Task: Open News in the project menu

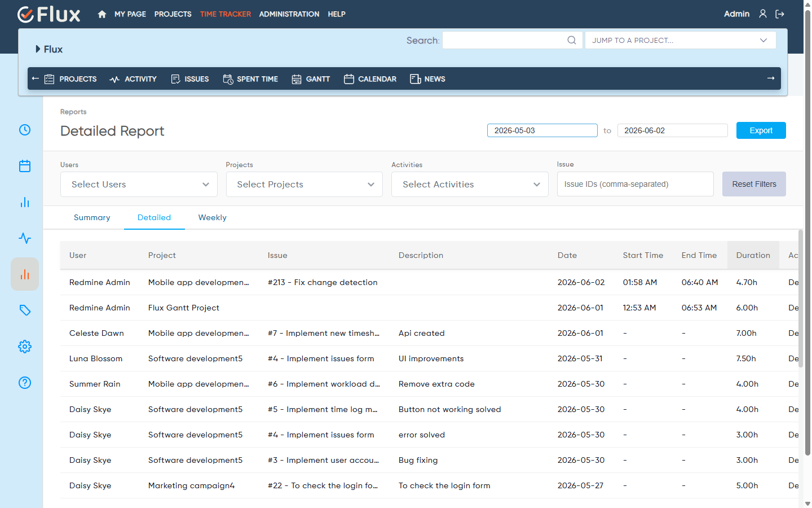Action: click(427, 79)
